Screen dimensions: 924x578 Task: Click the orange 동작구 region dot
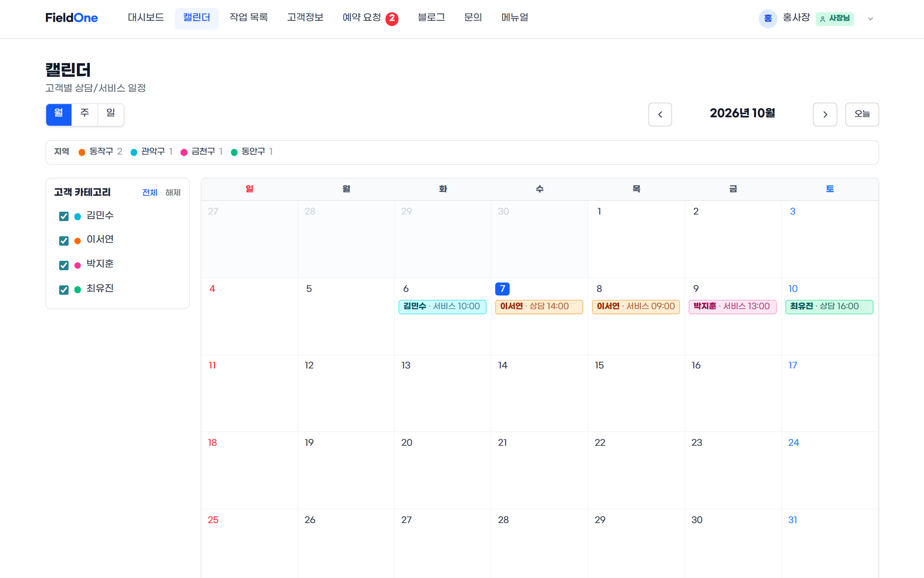tap(82, 152)
